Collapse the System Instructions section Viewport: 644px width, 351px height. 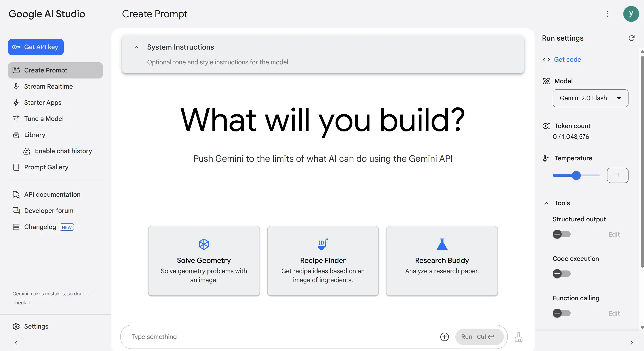click(136, 47)
